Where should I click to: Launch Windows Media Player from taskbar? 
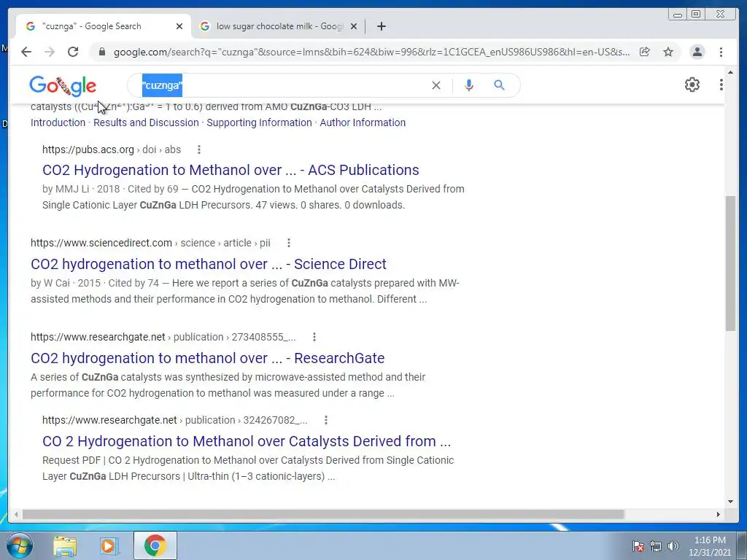[109, 546]
